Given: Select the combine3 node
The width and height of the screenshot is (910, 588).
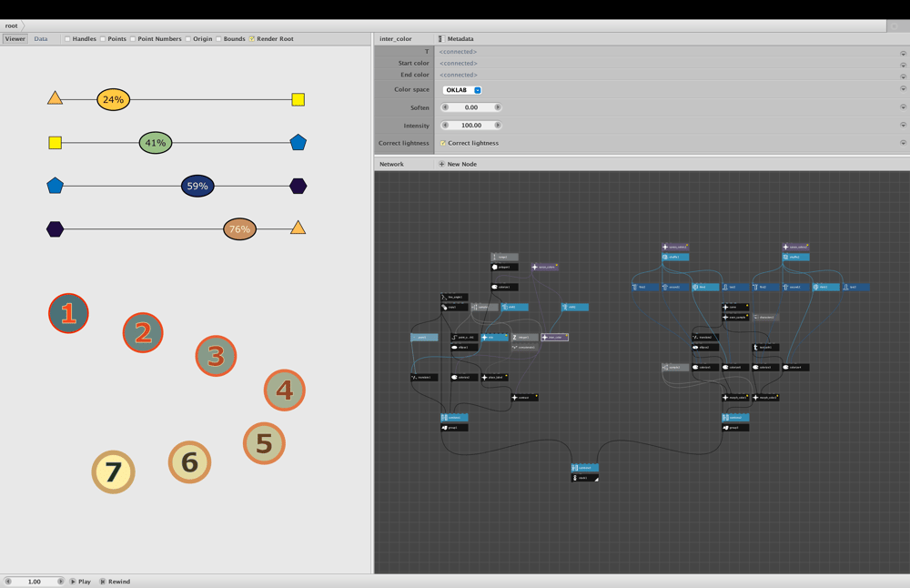Looking at the screenshot, I should click(x=584, y=468).
